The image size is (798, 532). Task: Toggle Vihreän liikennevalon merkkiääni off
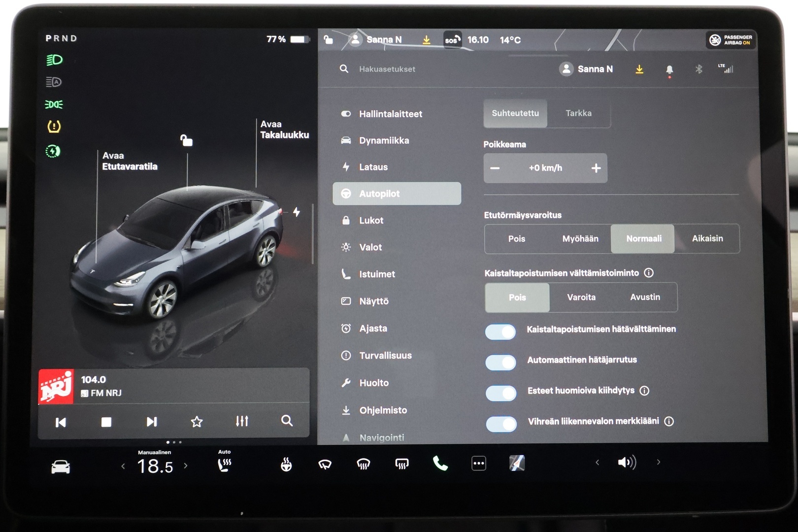click(500, 424)
